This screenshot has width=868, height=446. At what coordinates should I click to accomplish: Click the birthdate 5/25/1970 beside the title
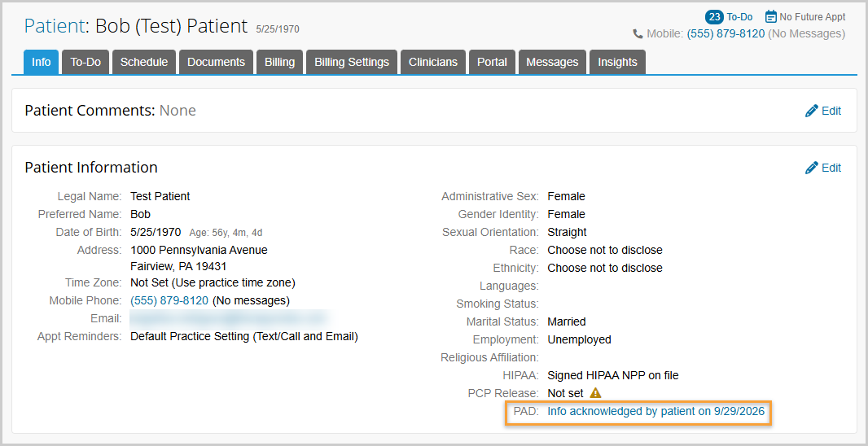point(278,28)
